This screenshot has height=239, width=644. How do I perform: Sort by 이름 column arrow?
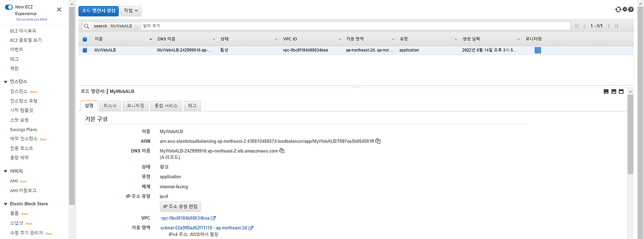151,39
